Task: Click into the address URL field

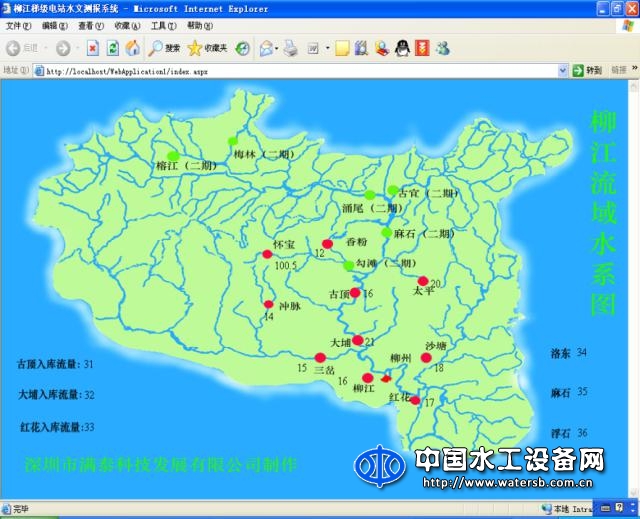Action: click(x=301, y=71)
